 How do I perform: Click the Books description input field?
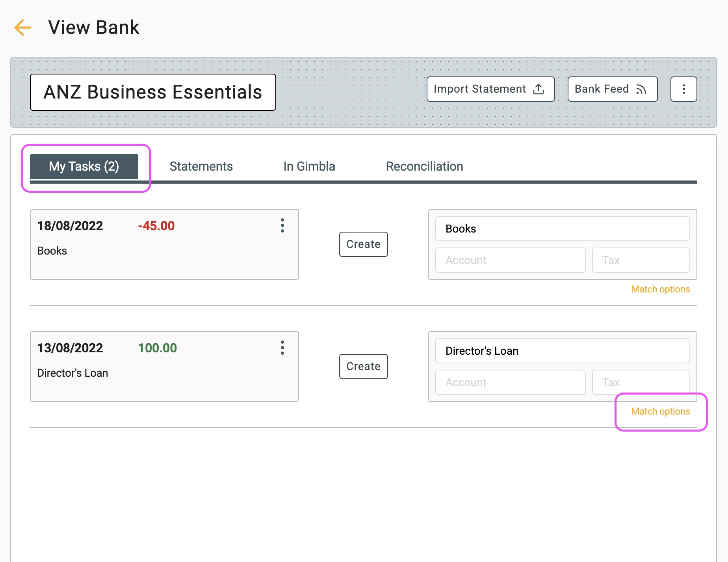point(562,229)
